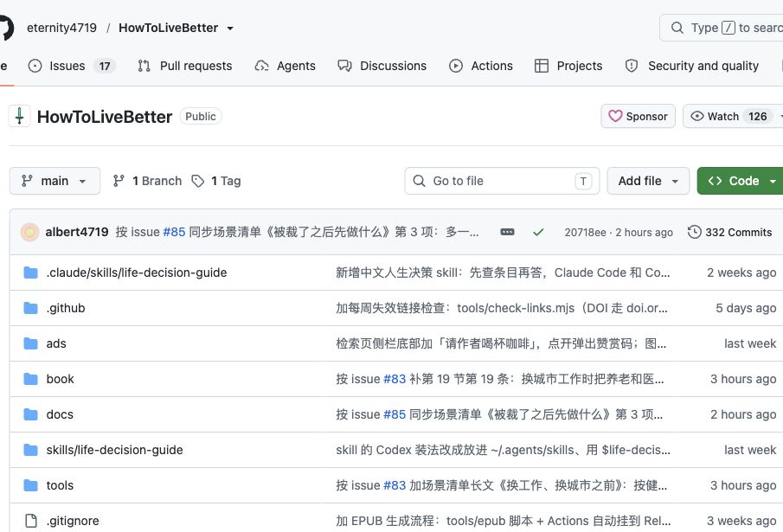Open the Agents tab
Image resolution: width=783 pixels, height=532 pixels.
coord(286,66)
